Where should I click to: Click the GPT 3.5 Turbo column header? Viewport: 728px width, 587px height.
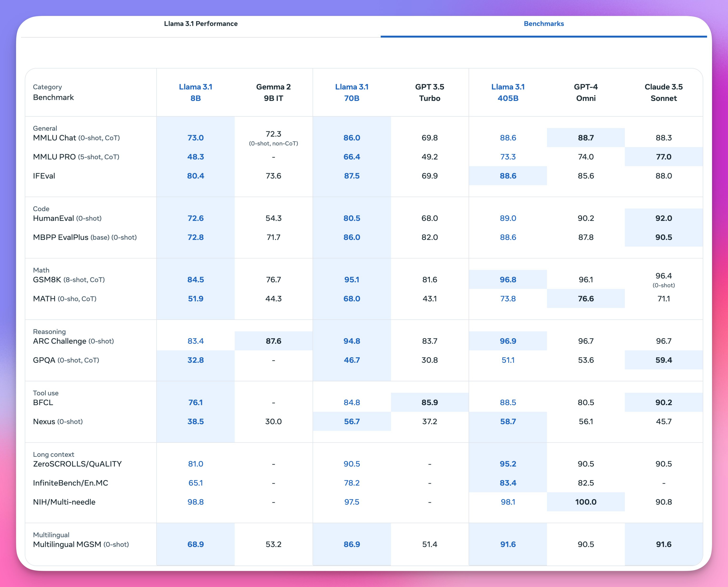click(x=430, y=92)
